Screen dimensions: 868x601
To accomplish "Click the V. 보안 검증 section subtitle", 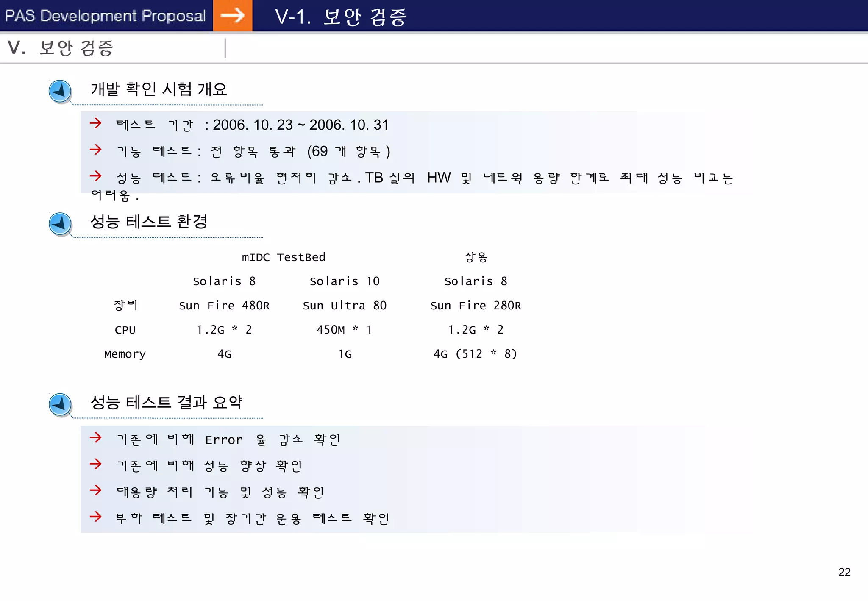I will click(x=61, y=47).
